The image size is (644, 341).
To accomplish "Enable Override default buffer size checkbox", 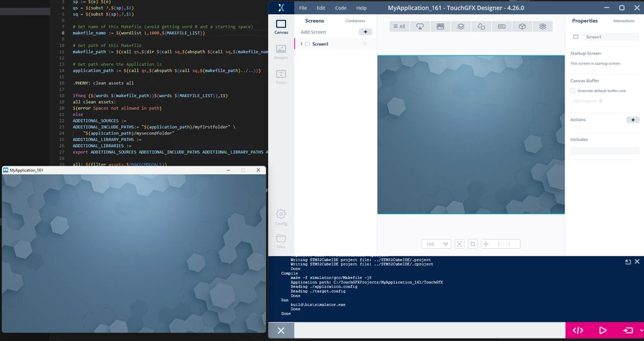I will click(x=572, y=91).
